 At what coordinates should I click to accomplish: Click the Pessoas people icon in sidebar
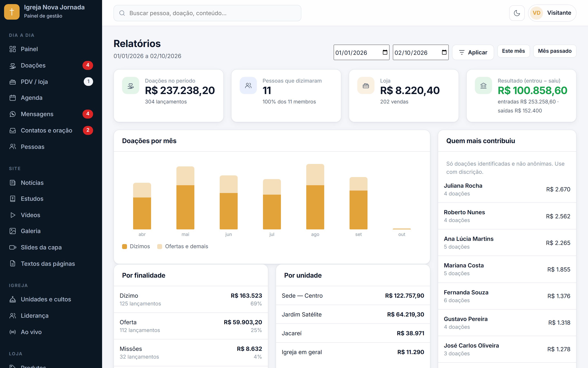point(13,147)
